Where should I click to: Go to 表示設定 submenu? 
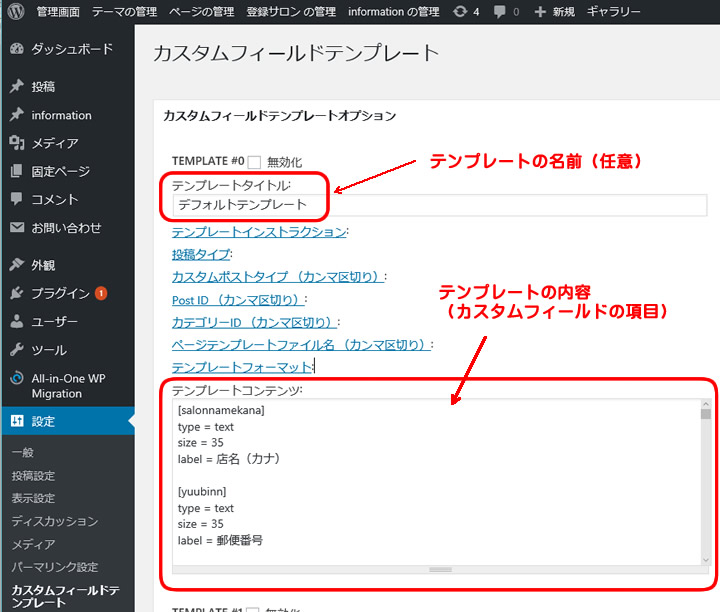[33, 498]
